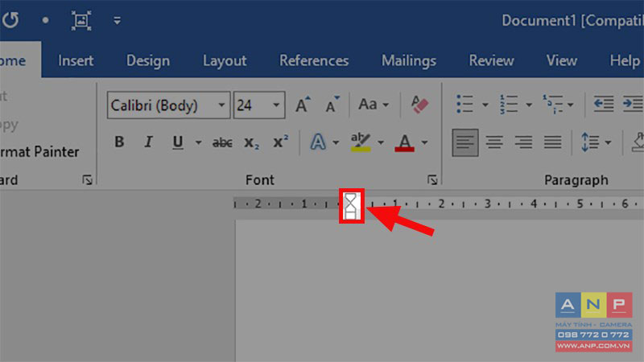This screenshot has height=362, width=644.
Task: Apply Text Effects with the glowing A icon
Action: [x=318, y=142]
